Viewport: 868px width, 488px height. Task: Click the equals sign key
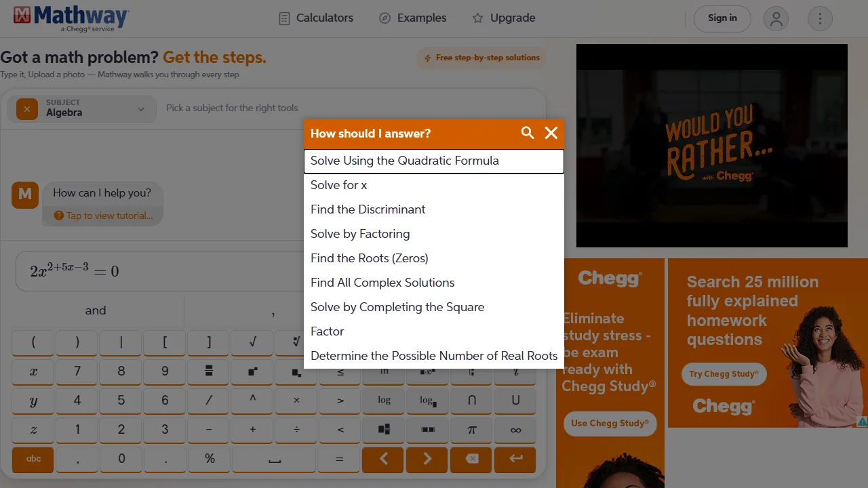click(340, 459)
